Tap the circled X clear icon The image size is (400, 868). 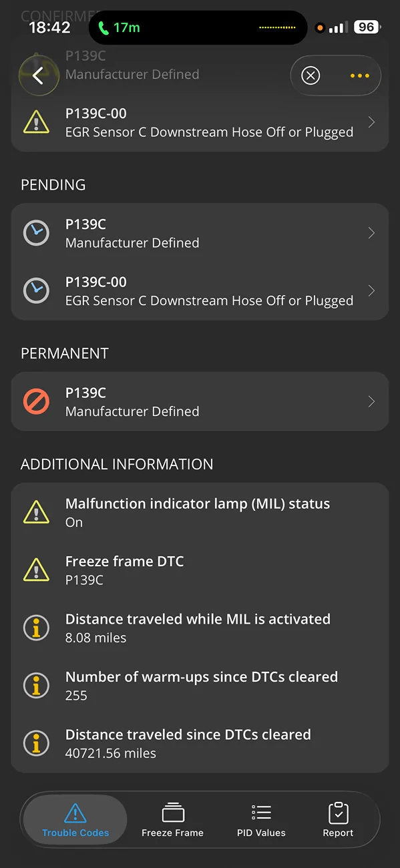click(311, 75)
